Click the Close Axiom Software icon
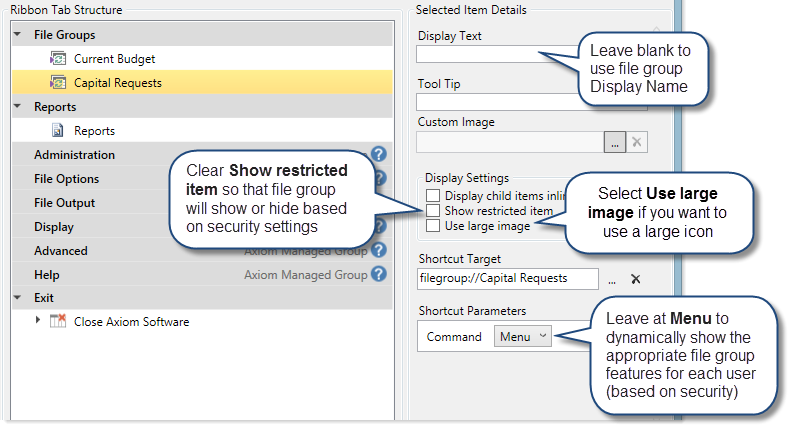The width and height of the screenshot is (794, 426). (58, 322)
